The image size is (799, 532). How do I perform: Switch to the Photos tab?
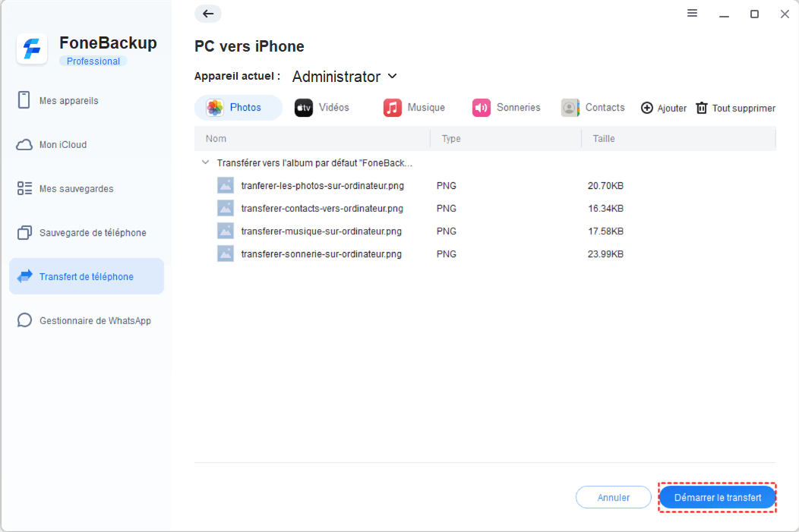[x=238, y=108]
